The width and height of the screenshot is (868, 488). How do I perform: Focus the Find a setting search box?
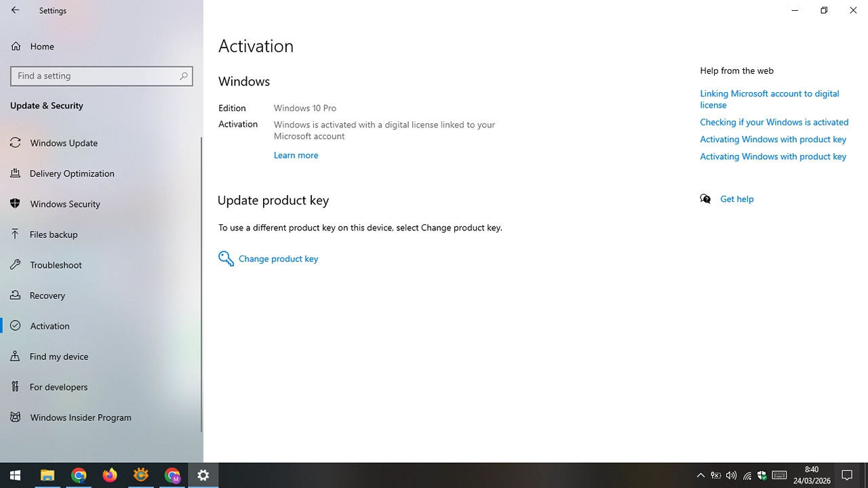102,76
